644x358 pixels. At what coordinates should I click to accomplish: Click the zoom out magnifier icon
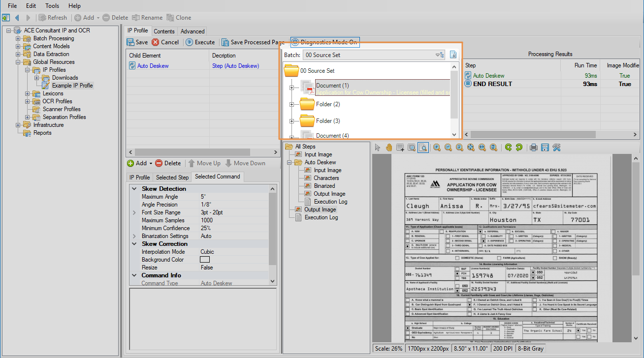pos(448,147)
